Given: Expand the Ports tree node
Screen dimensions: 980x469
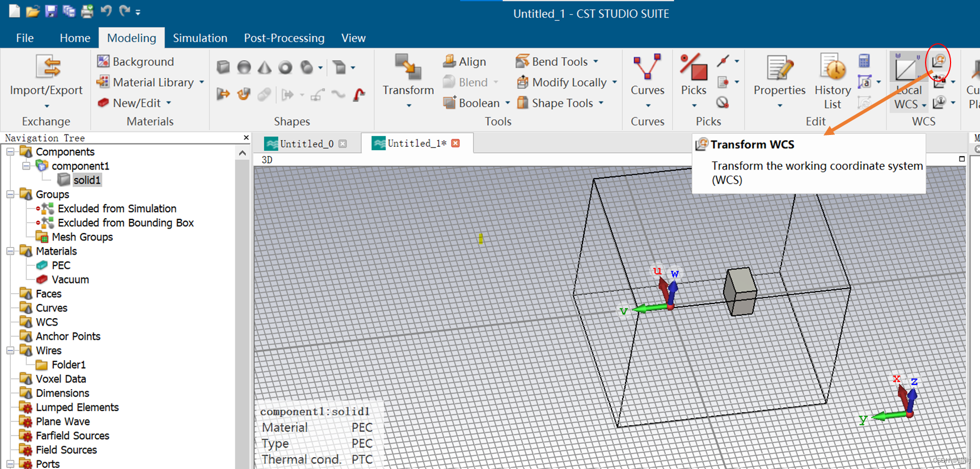Looking at the screenshot, I should 10,464.
